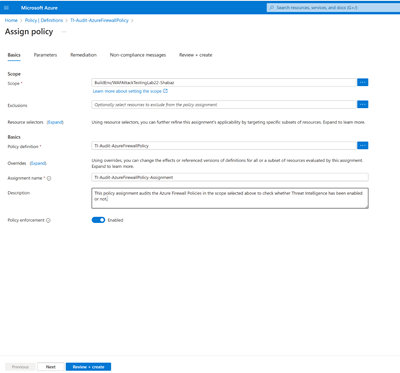This screenshot has height=373, width=400.
Task: Click into the Description text area
Action: coord(230,198)
